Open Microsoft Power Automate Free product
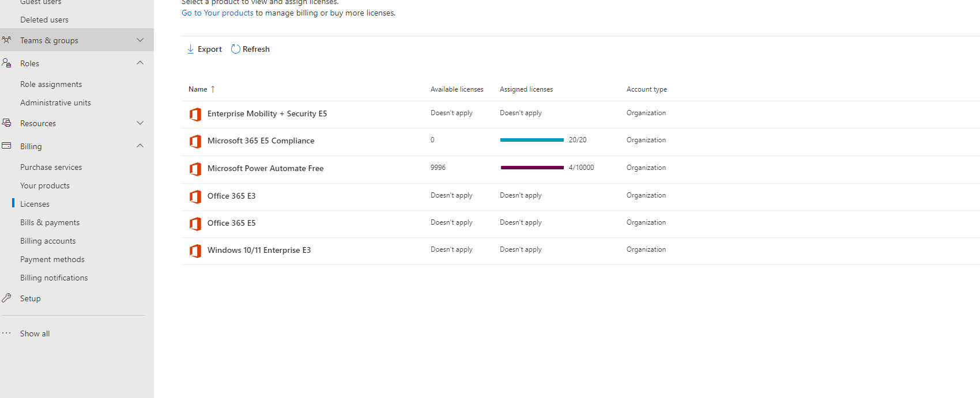The image size is (980, 398). pyautogui.click(x=265, y=168)
